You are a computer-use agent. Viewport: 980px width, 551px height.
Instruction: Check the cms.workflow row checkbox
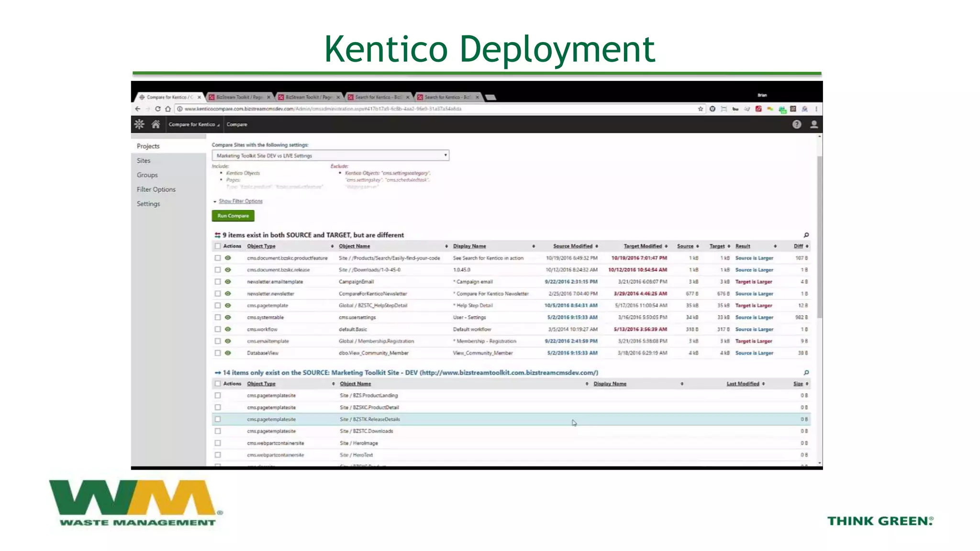point(218,329)
